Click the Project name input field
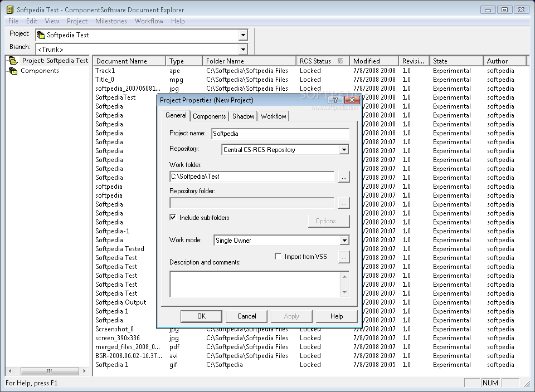This screenshot has height=392, width=535. pyautogui.click(x=280, y=134)
